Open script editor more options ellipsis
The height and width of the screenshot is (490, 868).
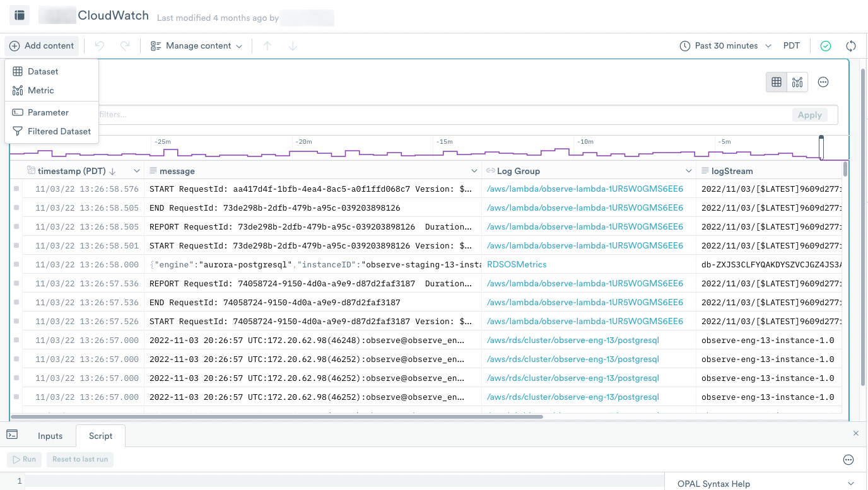pyautogui.click(x=848, y=460)
